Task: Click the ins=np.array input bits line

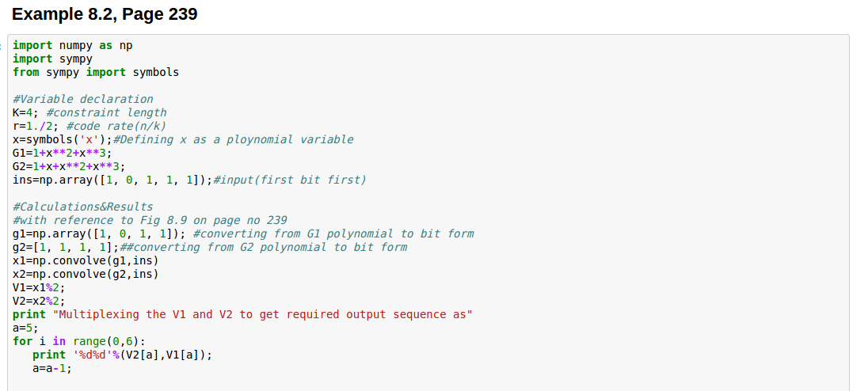Action: click(189, 180)
